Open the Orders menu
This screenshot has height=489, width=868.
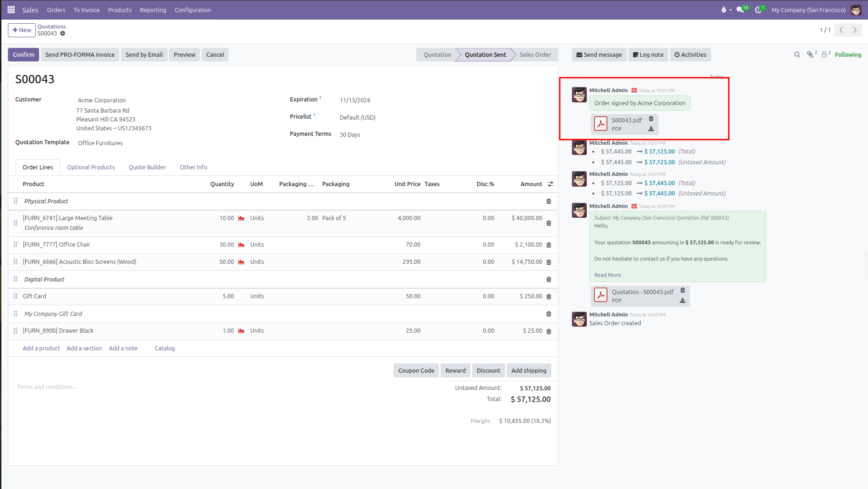pyautogui.click(x=56, y=10)
